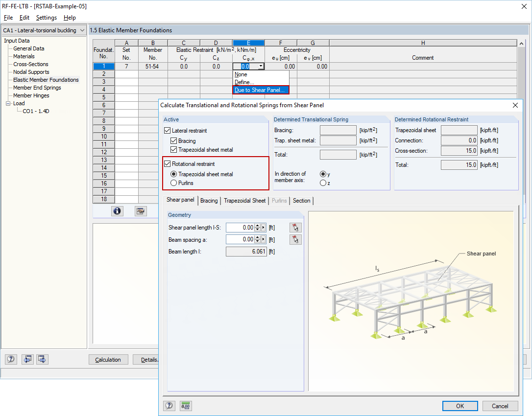Image resolution: width=532 pixels, height=416 pixels.
Task: Open the case selector showing CA1 lateral-torsional buckling
Action: pyautogui.click(x=43, y=30)
